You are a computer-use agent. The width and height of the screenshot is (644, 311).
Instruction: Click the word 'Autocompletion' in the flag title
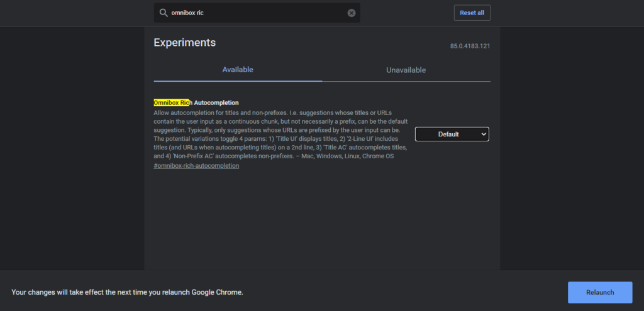pyautogui.click(x=216, y=102)
